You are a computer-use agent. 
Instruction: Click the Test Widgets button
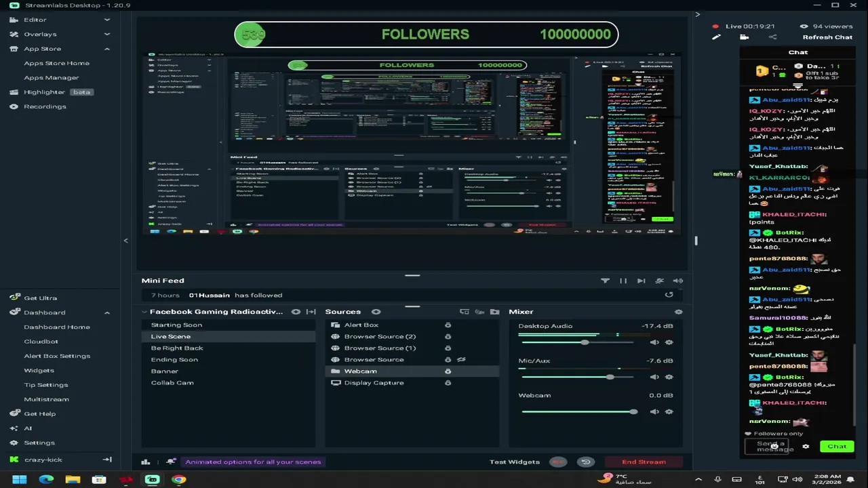tap(515, 462)
